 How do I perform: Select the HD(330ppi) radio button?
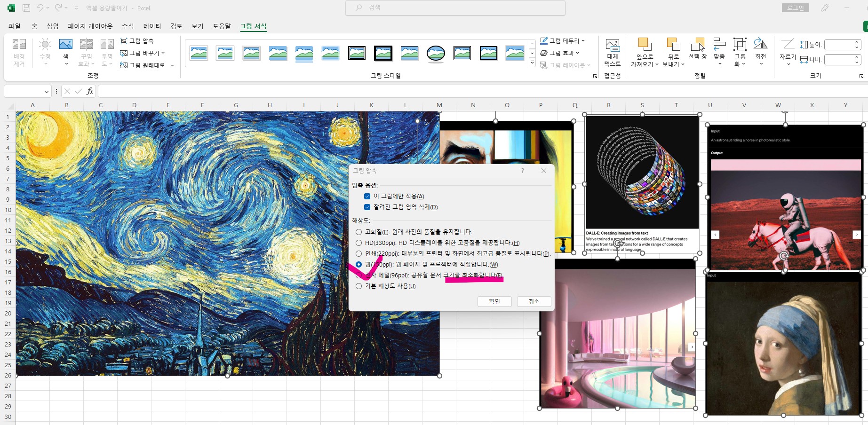pyautogui.click(x=359, y=243)
